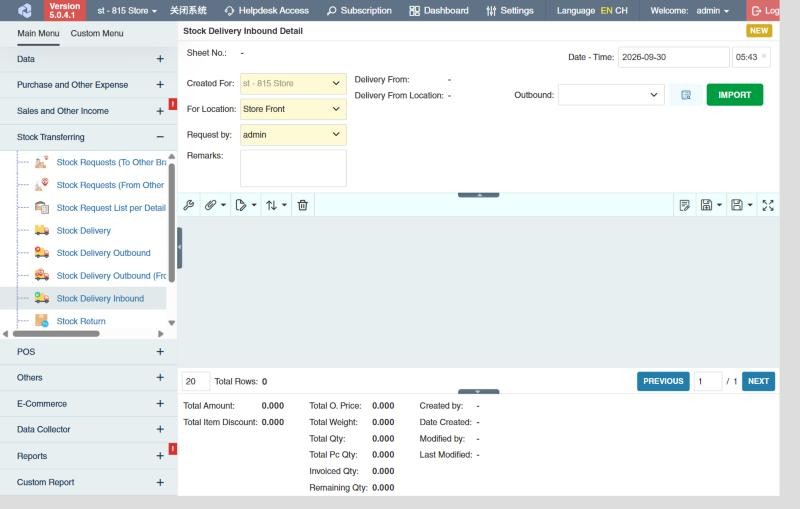Click the NEXT page button
800x509 pixels.
coord(758,381)
